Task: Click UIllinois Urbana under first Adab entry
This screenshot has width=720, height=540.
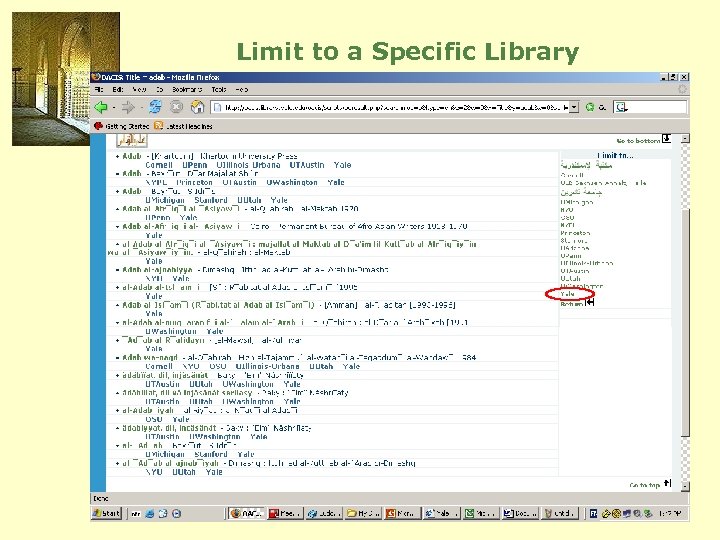Action: tap(248, 165)
